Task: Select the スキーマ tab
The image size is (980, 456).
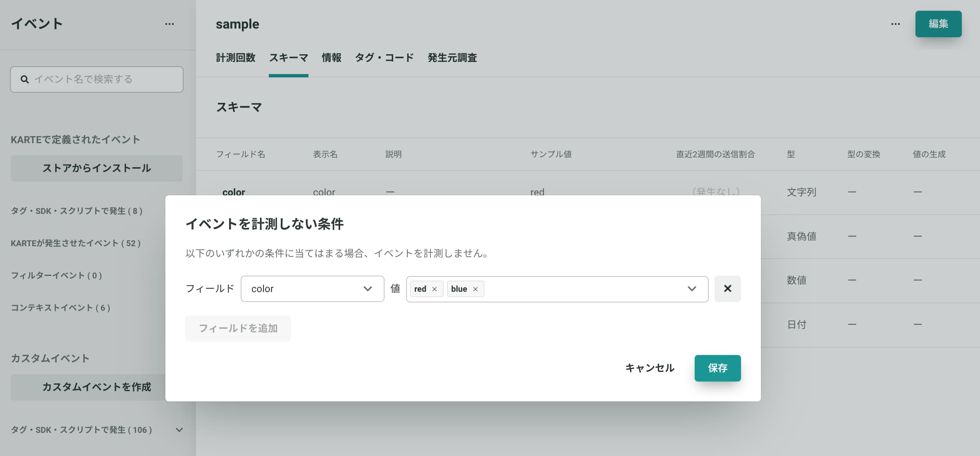Action: tap(289, 58)
